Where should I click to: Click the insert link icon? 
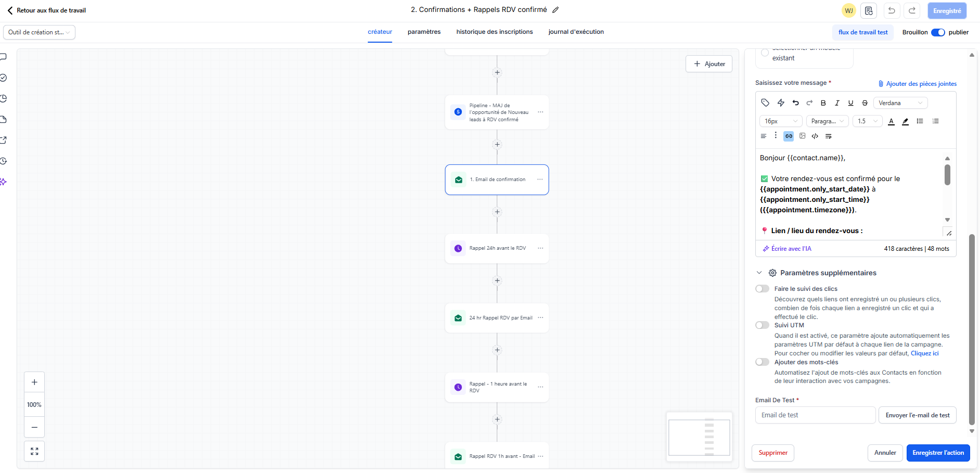(x=789, y=136)
